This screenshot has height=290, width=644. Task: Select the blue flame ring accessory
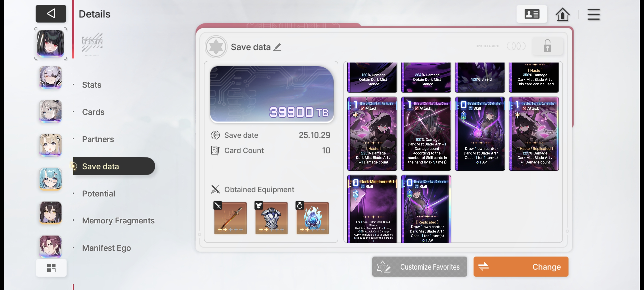click(x=312, y=218)
